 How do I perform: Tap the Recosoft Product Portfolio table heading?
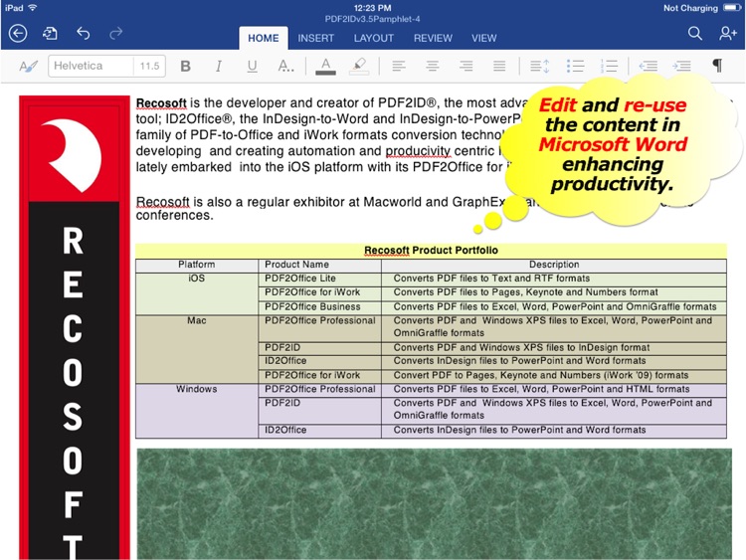(x=431, y=251)
